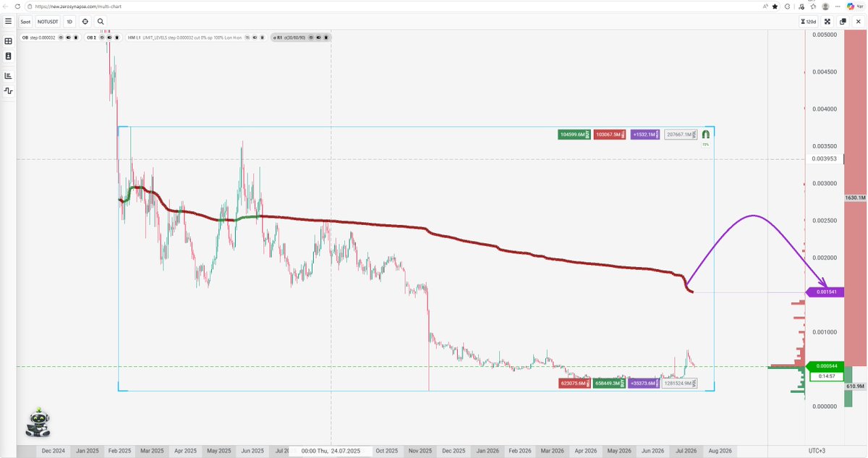Open browser read aloud icon
The image size is (868, 458).
[x=765, y=7]
